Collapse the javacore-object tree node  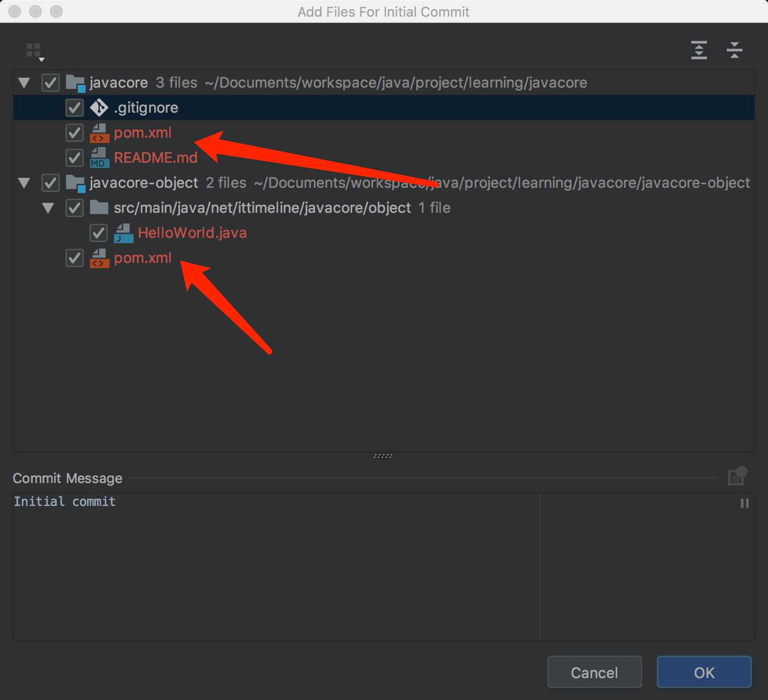(24, 183)
